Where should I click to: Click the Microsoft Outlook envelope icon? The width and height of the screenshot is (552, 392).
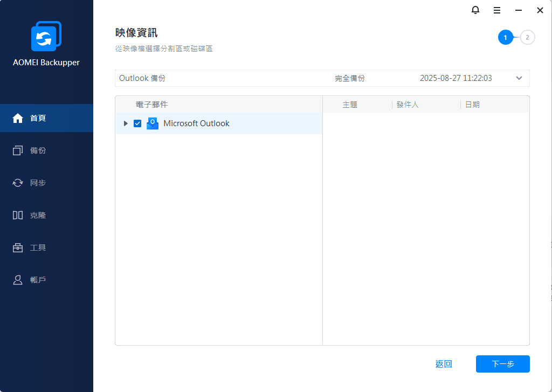click(x=153, y=123)
